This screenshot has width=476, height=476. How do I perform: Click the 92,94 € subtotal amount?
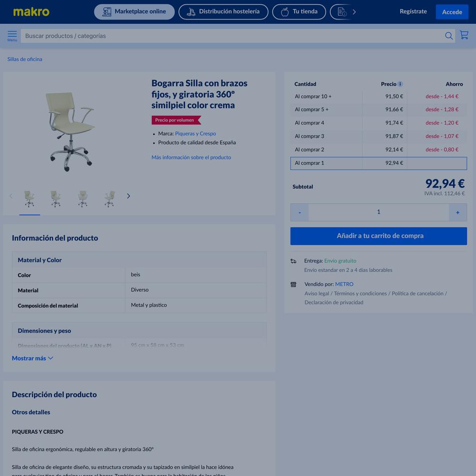(x=445, y=184)
